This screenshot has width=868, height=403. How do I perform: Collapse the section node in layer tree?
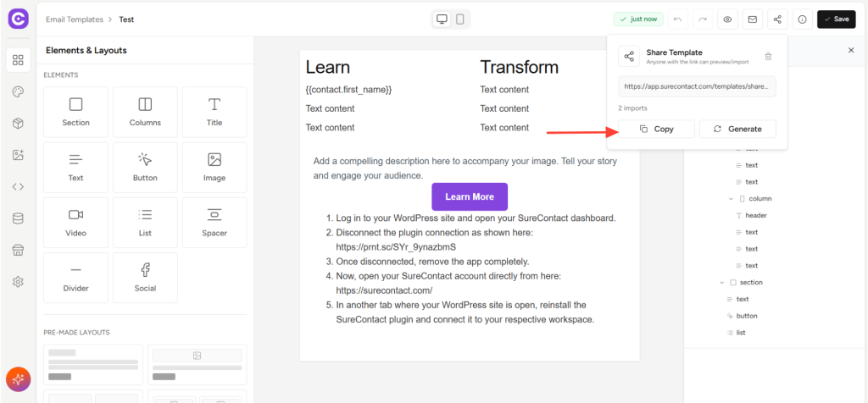(722, 283)
